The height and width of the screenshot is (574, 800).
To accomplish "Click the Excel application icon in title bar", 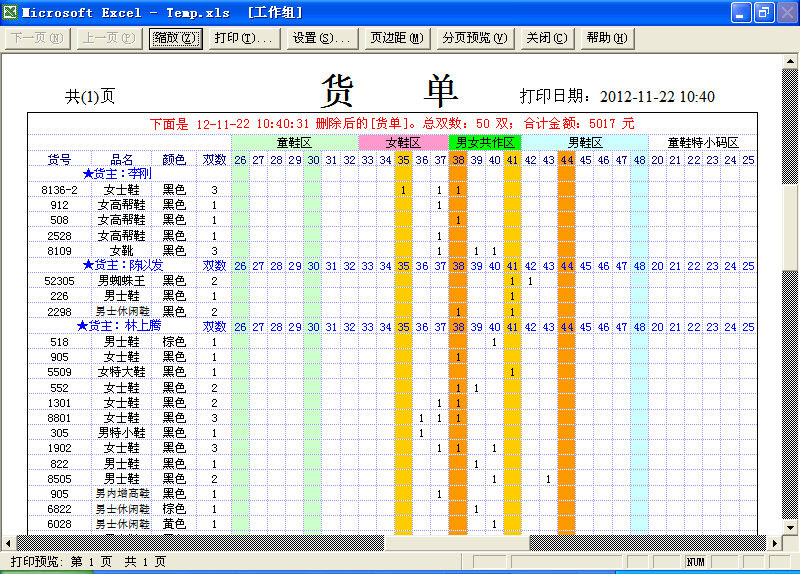I will 10,12.
